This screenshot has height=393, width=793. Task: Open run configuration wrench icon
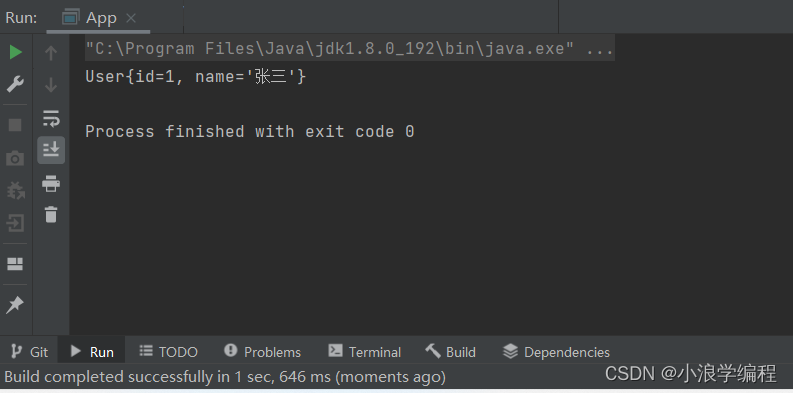15,84
